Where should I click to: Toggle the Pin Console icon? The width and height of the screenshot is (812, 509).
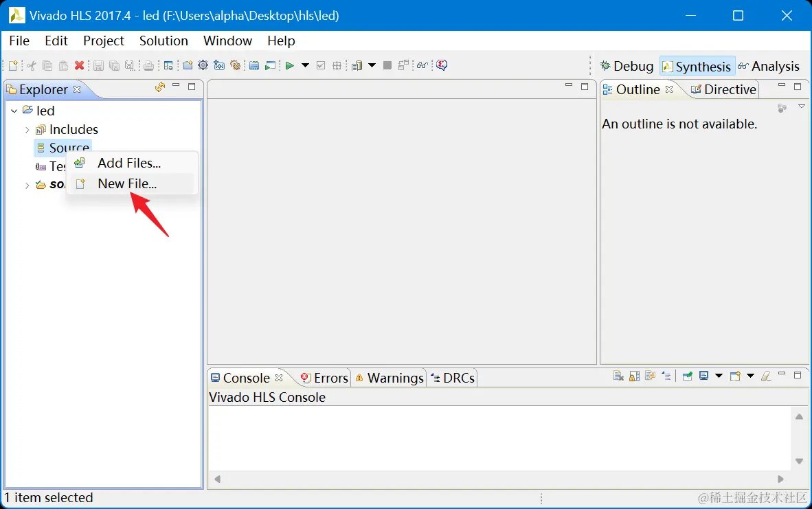pyautogui.click(x=687, y=376)
